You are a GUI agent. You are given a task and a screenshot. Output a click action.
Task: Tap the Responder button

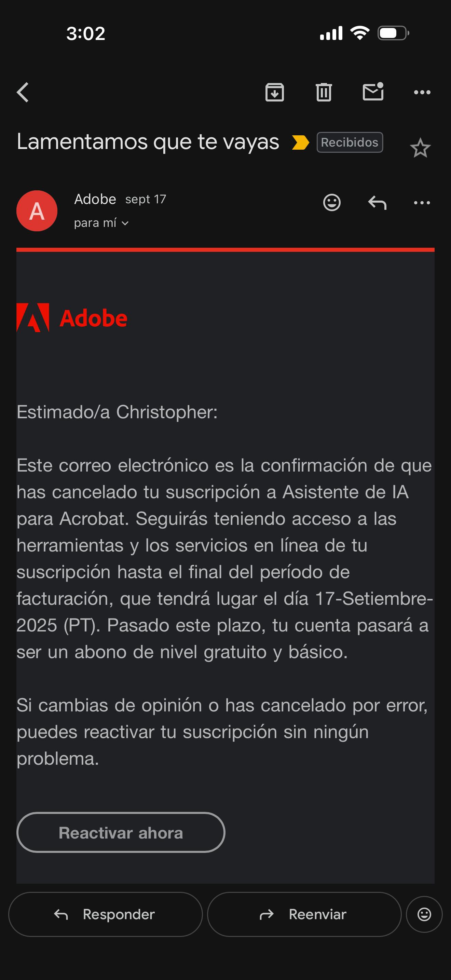105,914
